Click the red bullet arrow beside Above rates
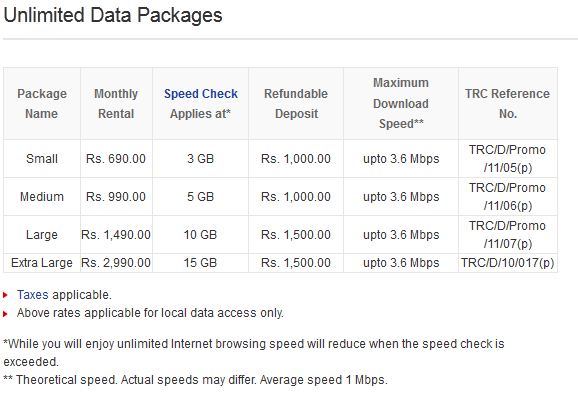Screen dimensions: 578x394 click(x=5, y=314)
